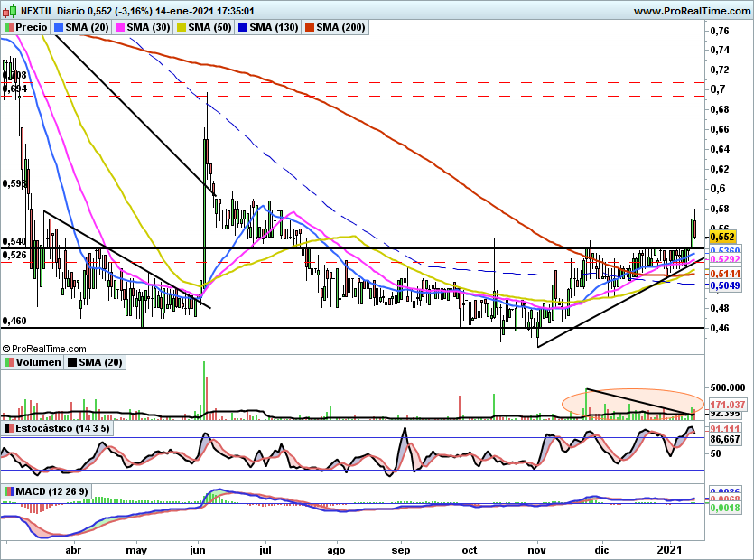Click the Precio candle icon in the legend

point(9,27)
